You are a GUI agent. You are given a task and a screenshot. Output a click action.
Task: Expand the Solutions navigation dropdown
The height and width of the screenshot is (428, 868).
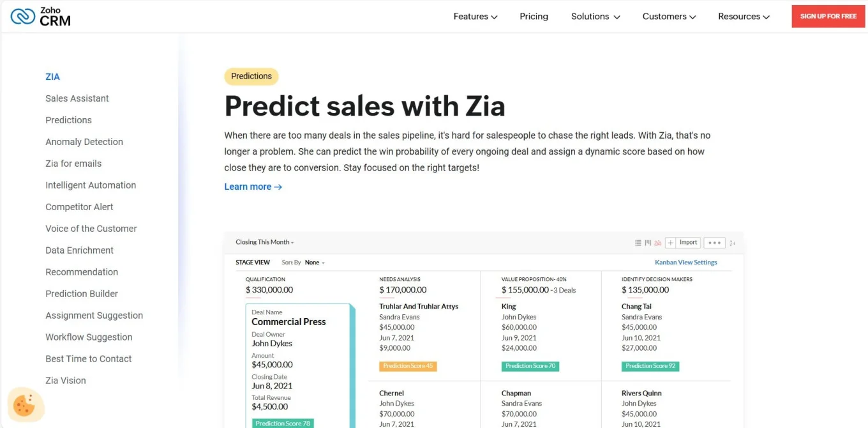click(x=594, y=16)
